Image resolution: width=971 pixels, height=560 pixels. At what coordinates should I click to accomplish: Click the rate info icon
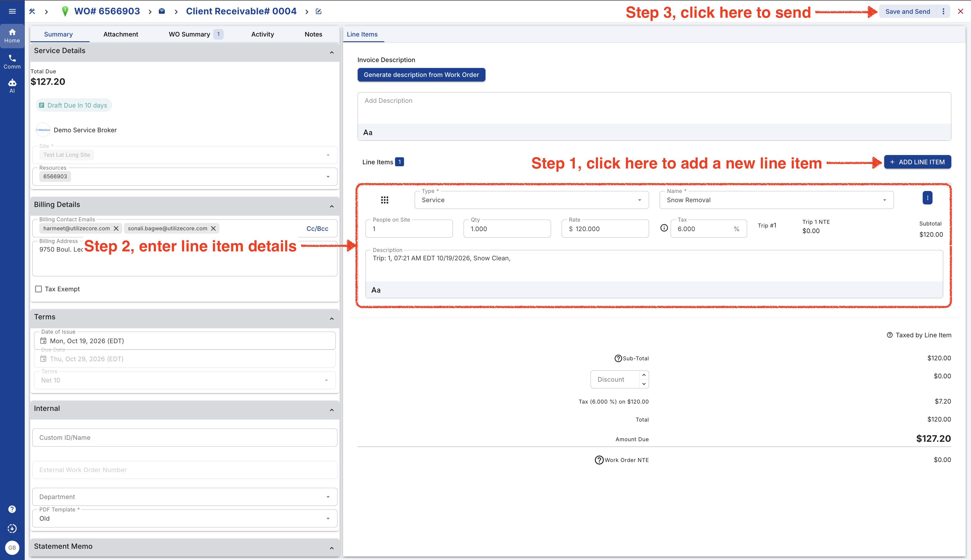[x=664, y=228]
